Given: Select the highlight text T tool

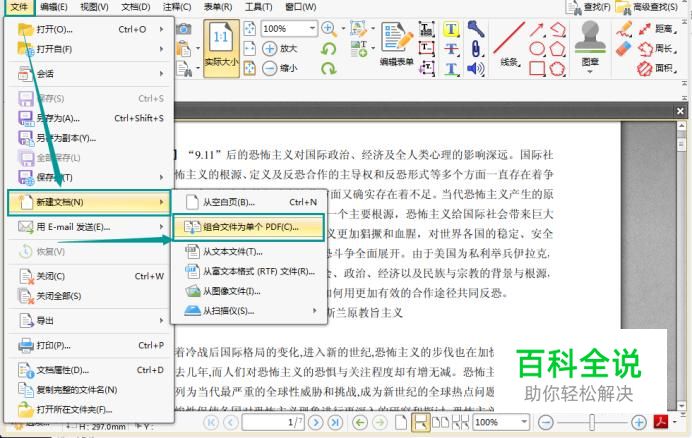Looking at the screenshot, I should point(451,29).
